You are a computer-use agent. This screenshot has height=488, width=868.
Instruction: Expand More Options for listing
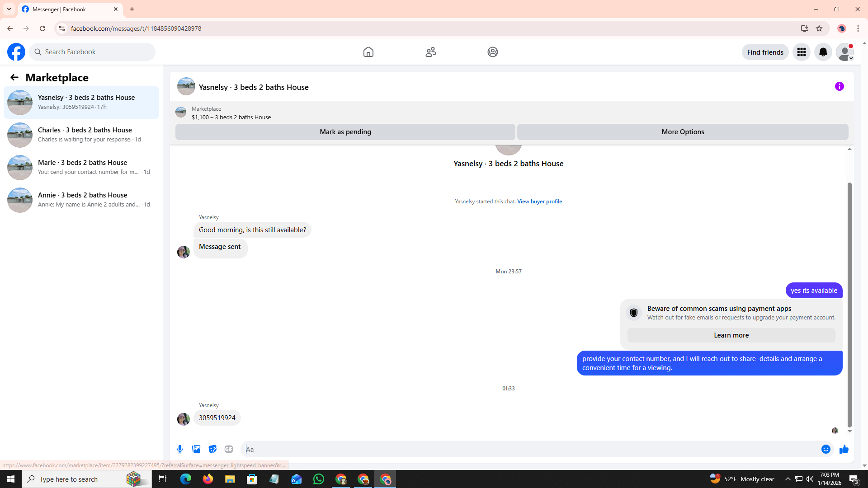tap(682, 132)
